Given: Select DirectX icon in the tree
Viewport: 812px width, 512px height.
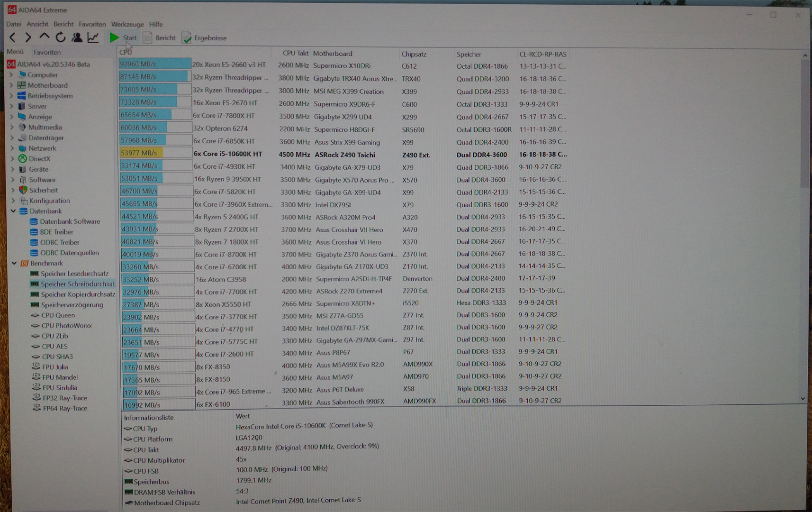Looking at the screenshot, I should pyautogui.click(x=22, y=158).
